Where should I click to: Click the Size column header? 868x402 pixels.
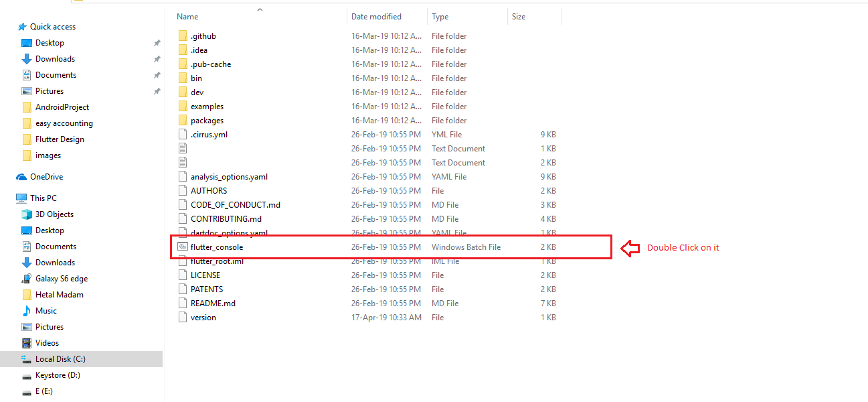[519, 17]
